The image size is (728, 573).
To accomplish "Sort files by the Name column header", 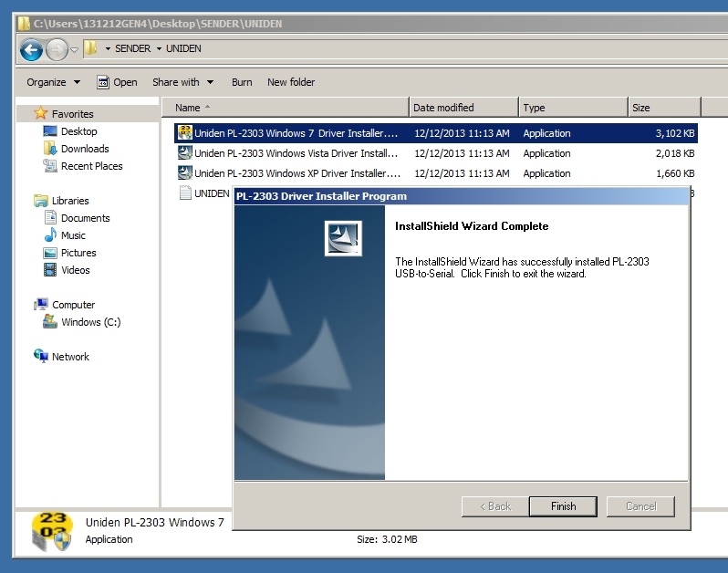I will pyautogui.click(x=283, y=108).
